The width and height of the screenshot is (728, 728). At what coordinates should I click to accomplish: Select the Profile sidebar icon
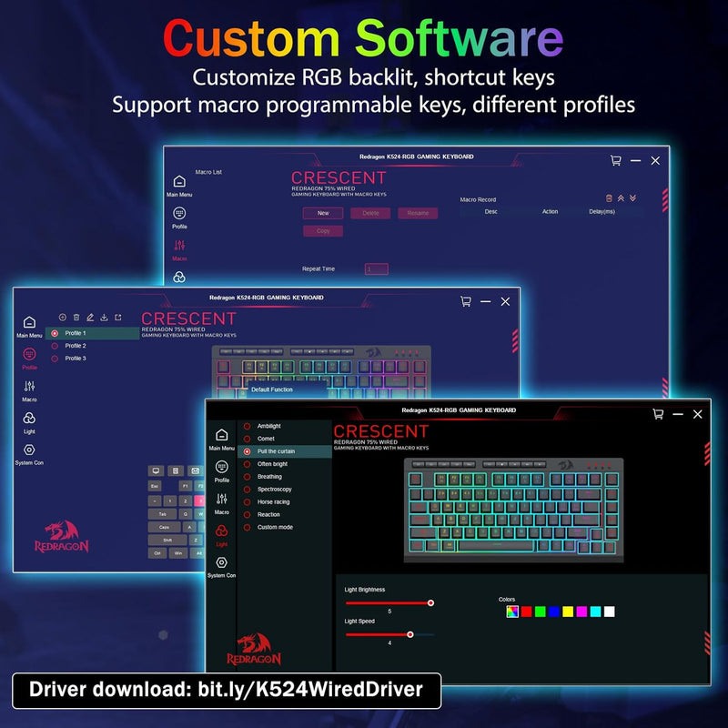pyautogui.click(x=221, y=466)
